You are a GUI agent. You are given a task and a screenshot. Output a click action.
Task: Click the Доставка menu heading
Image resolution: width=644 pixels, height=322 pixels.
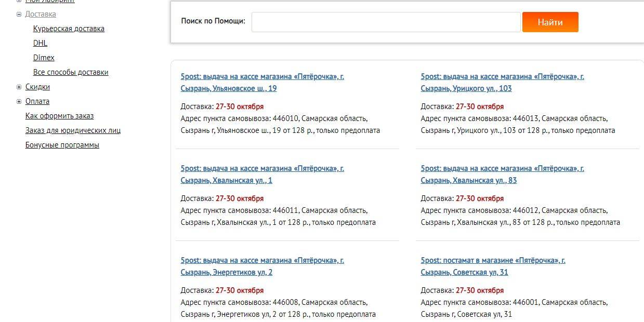pyautogui.click(x=41, y=14)
